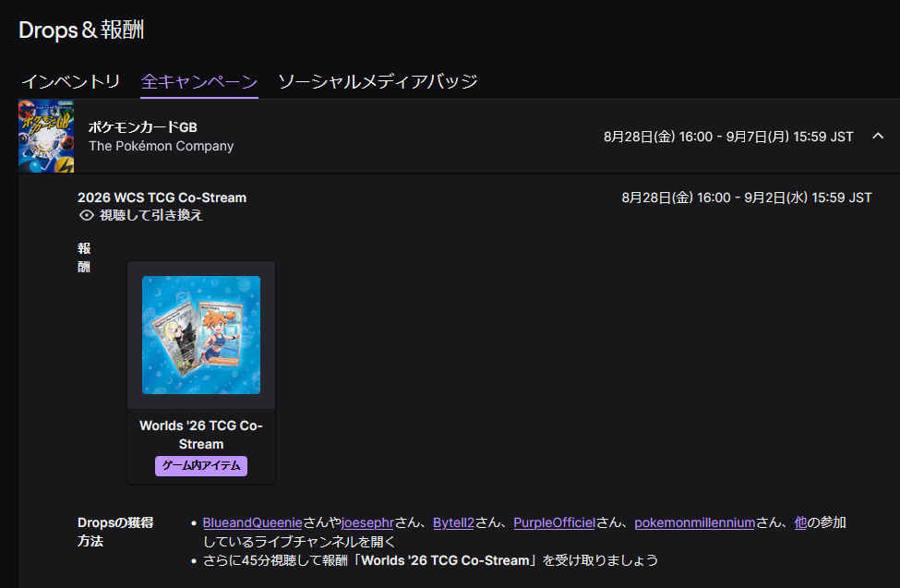The width and height of the screenshot is (900, 588).
Task: Open Bytell2's channel link
Action: 453,522
